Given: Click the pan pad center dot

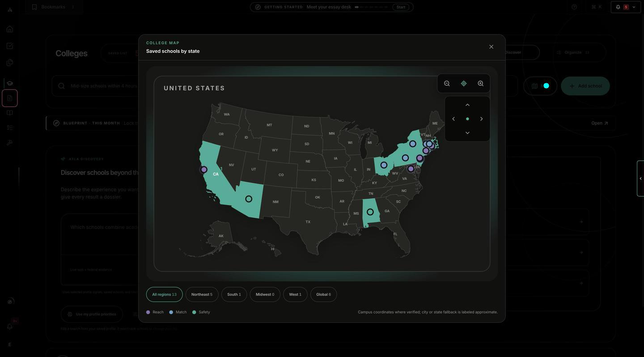Looking at the screenshot, I should click(x=467, y=119).
